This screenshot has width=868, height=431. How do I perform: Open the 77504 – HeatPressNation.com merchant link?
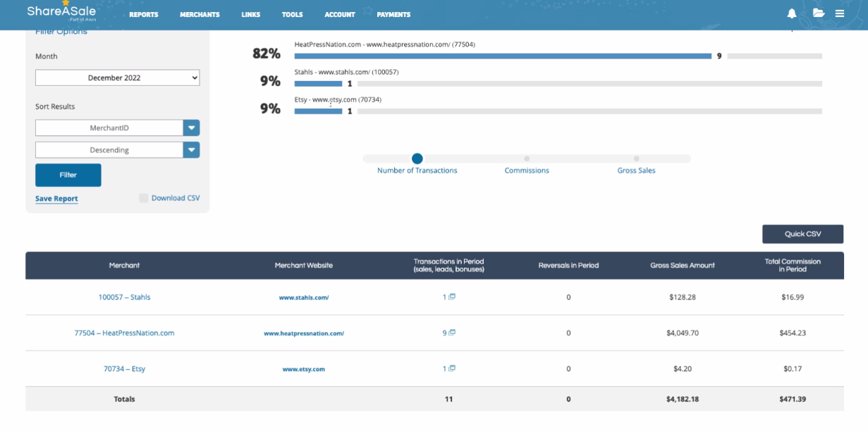(x=124, y=333)
